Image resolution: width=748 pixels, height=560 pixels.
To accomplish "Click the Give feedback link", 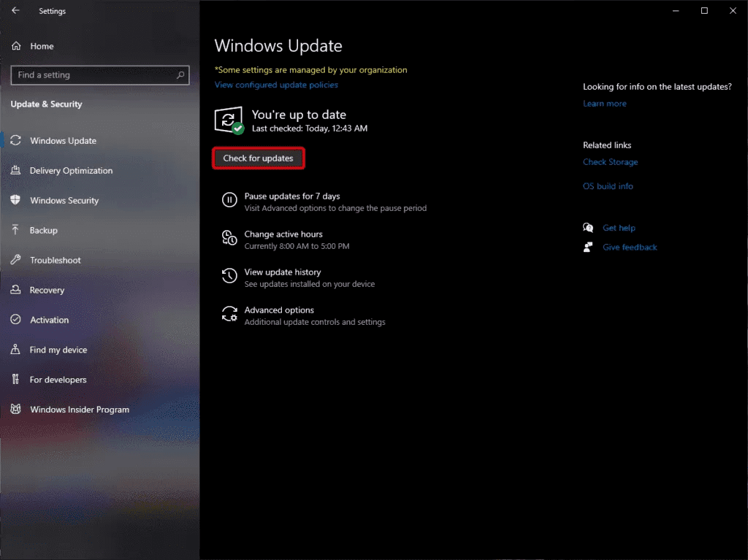I will (630, 247).
